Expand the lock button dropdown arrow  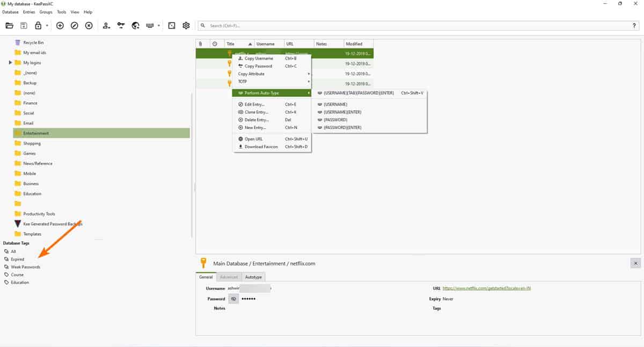(x=47, y=25)
